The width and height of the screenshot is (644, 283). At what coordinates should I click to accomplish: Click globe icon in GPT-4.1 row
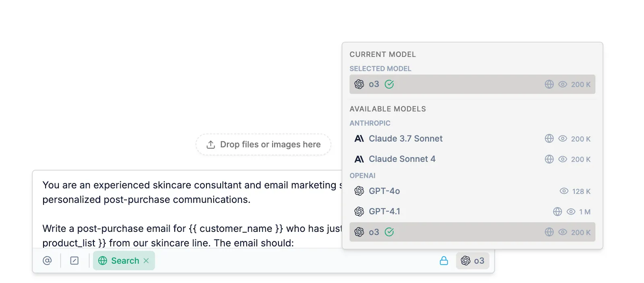(557, 212)
